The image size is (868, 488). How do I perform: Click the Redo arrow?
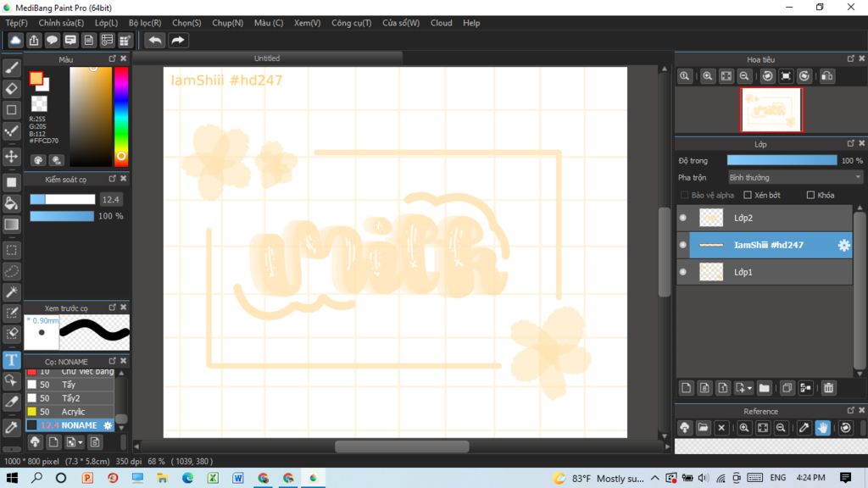pos(178,41)
